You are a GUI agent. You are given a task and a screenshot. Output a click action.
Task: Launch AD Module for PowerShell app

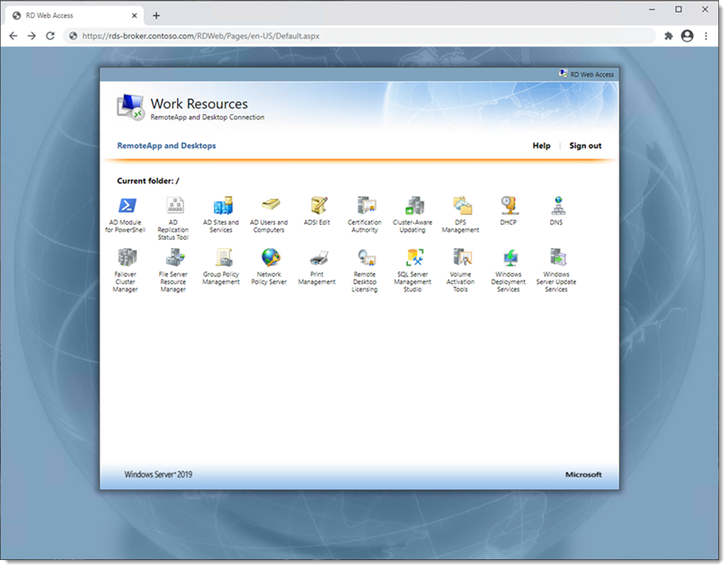pyautogui.click(x=126, y=214)
